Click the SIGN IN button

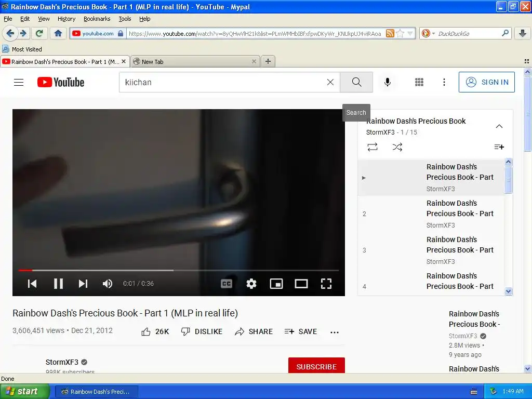[486, 82]
